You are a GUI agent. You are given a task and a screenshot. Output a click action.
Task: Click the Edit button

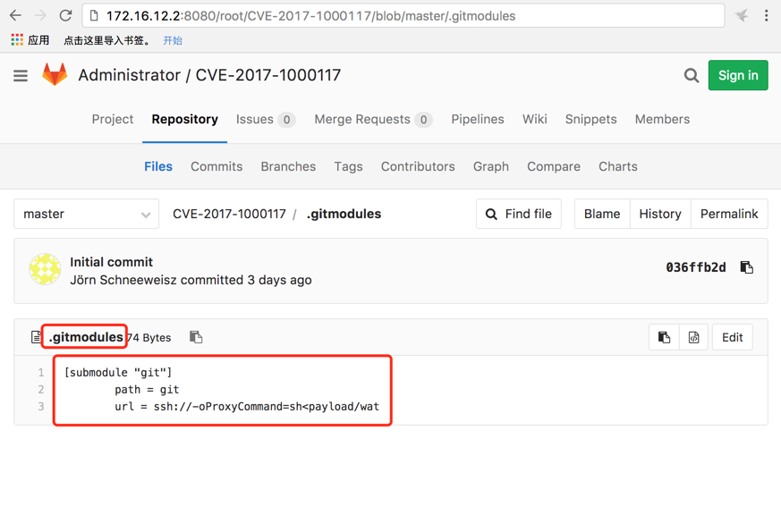point(732,337)
